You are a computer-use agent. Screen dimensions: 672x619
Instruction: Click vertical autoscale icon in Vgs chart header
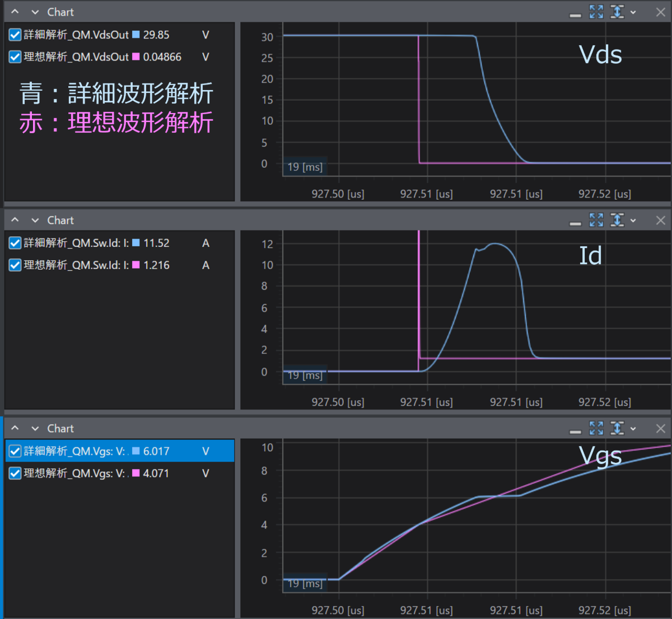(x=617, y=428)
